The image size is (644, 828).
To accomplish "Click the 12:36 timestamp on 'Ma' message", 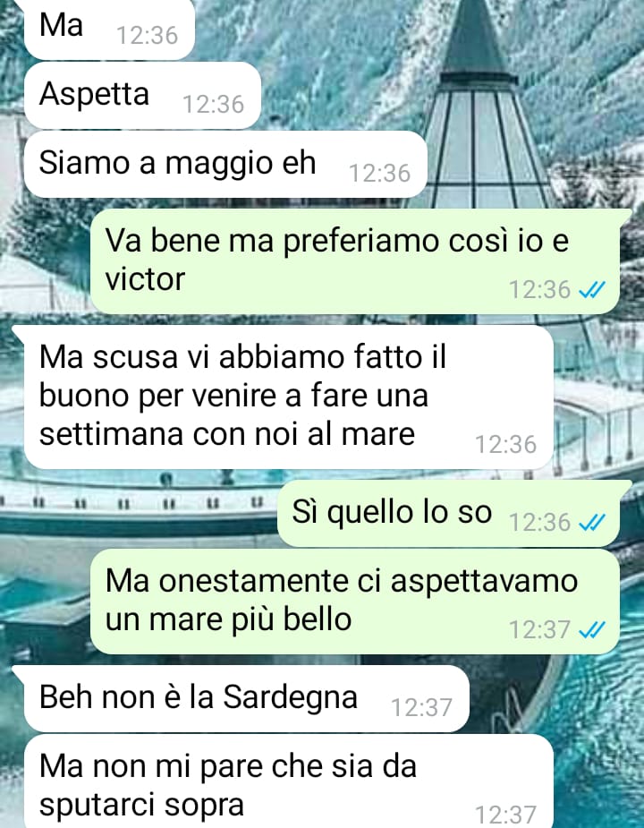I will (x=148, y=36).
